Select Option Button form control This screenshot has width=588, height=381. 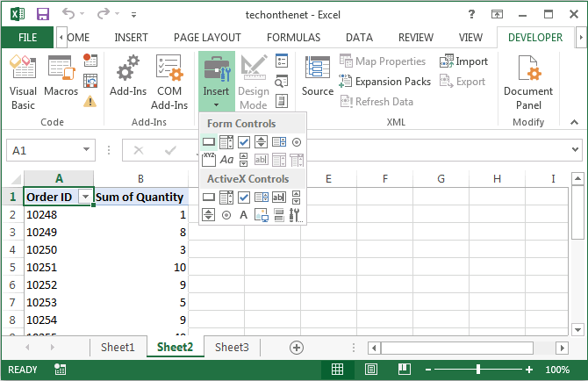coord(297,142)
